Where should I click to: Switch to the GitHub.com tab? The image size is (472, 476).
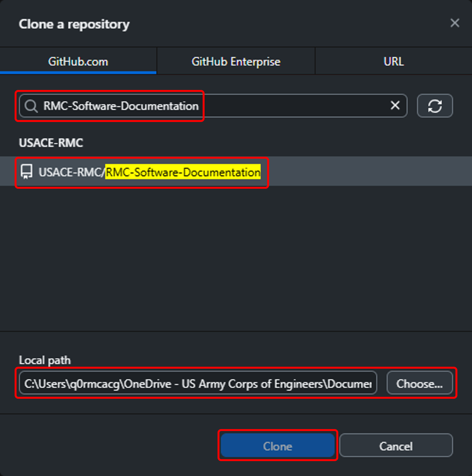(78, 61)
